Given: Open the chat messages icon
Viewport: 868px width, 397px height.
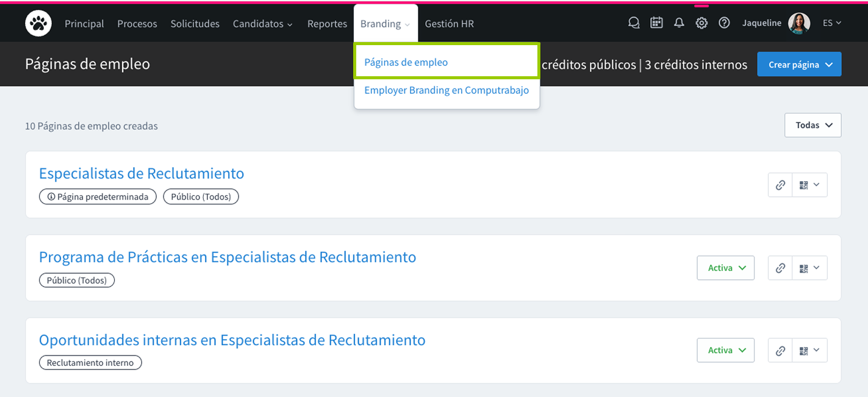Looking at the screenshot, I should [633, 23].
